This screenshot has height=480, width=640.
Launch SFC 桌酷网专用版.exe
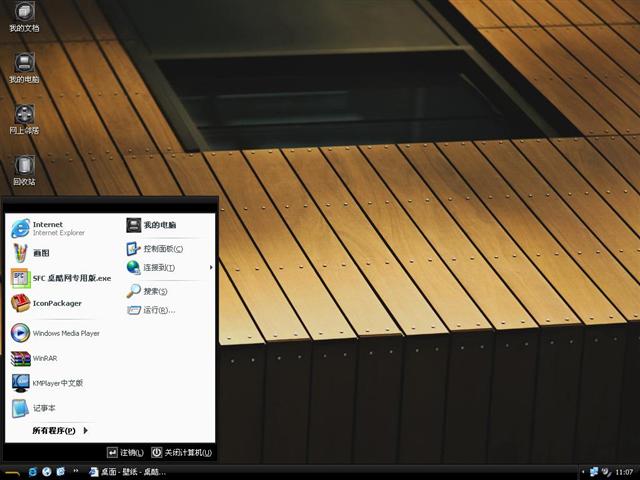coord(60,278)
